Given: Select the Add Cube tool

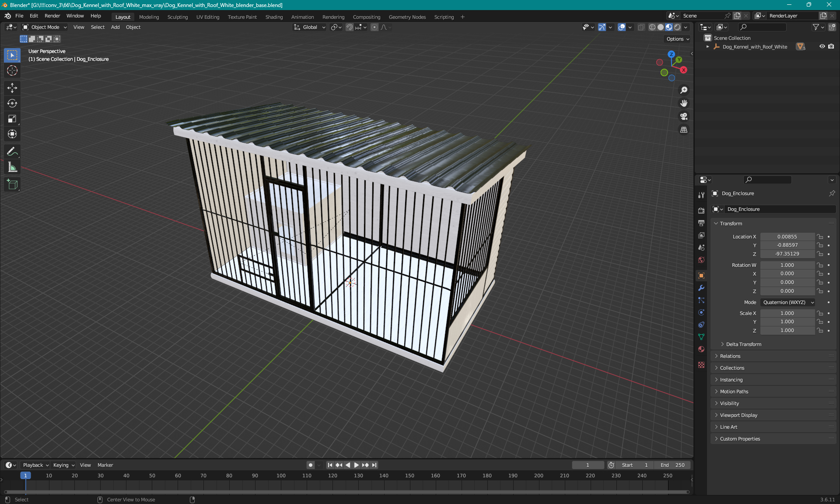Looking at the screenshot, I should pyautogui.click(x=12, y=184).
